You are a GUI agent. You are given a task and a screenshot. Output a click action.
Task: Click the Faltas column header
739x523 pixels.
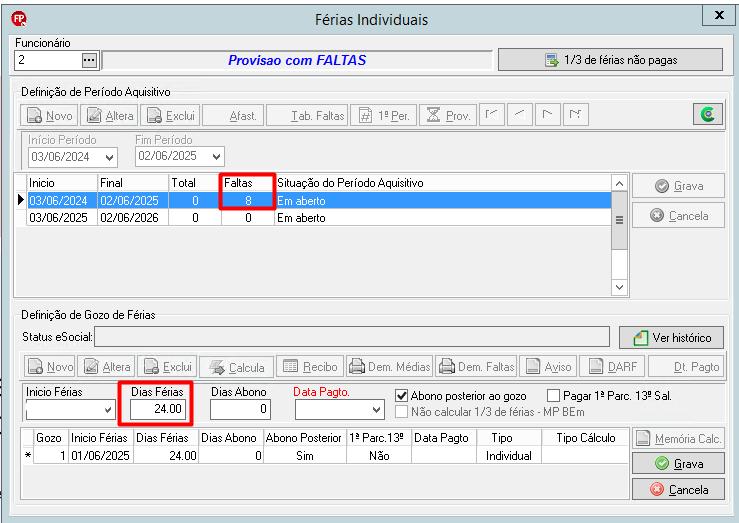click(x=248, y=183)
